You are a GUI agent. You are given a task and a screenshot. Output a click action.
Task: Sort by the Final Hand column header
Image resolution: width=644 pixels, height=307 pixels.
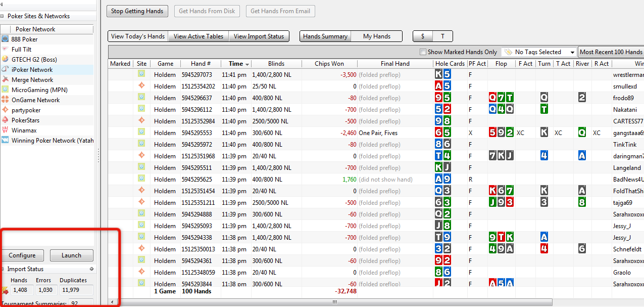[395, 64]
